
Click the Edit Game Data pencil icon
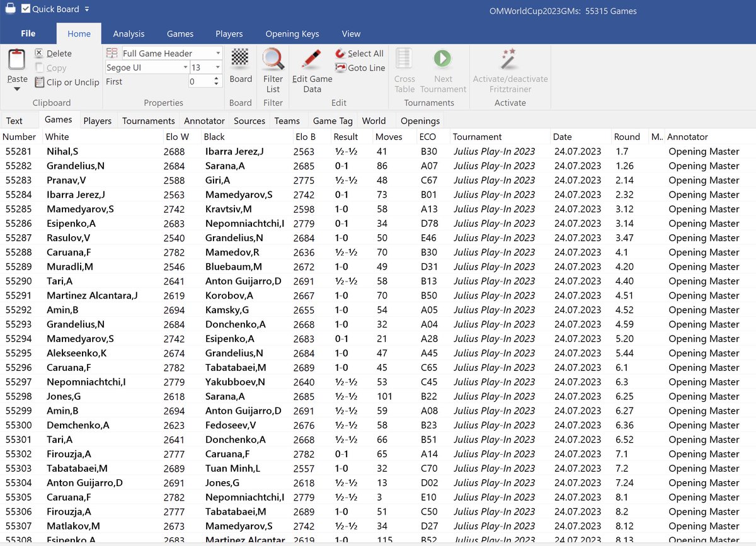click(x=312, y=60)
